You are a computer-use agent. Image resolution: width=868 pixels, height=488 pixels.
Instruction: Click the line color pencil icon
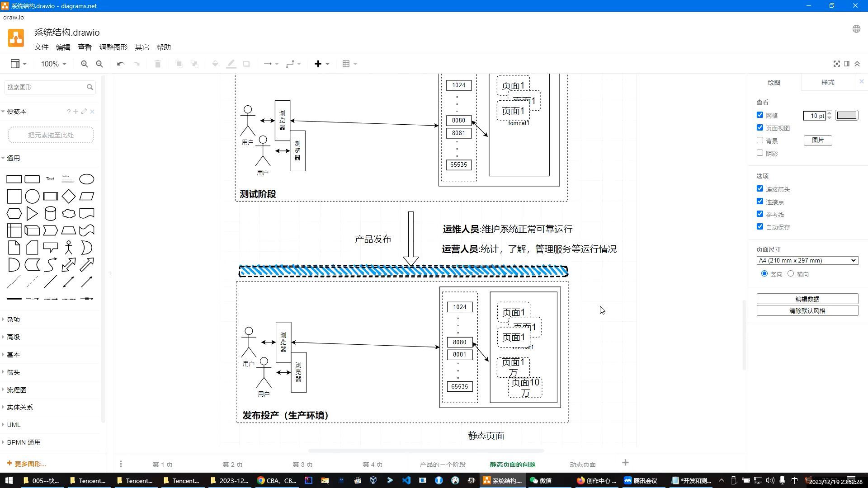pyautogui.click(x=231, y=64)
